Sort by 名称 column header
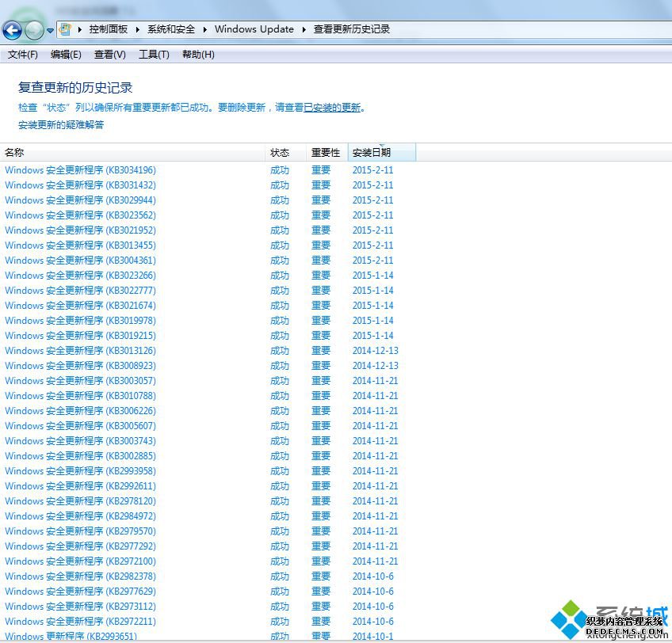The height and width of the screenshot is (643, 672). coord(132,153)
